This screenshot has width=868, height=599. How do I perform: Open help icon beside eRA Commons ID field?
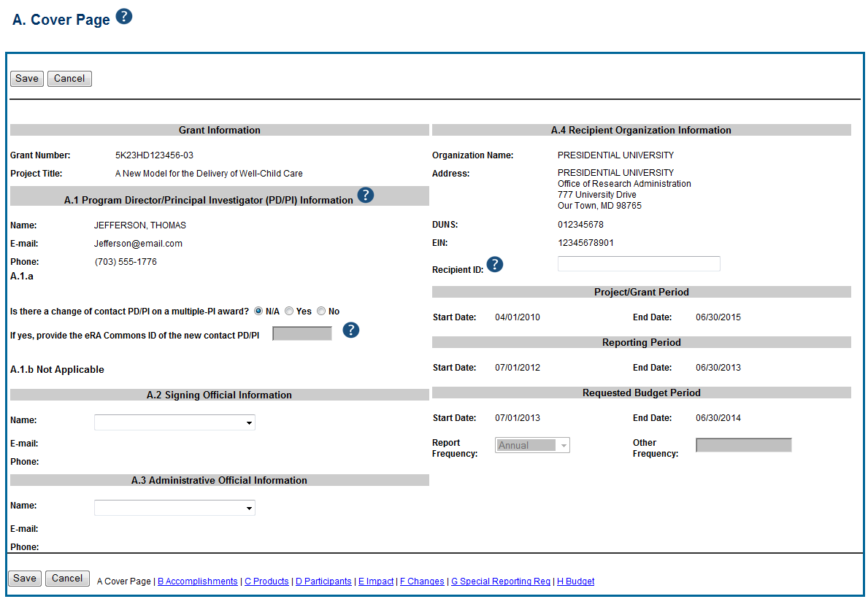pos(351,331)
